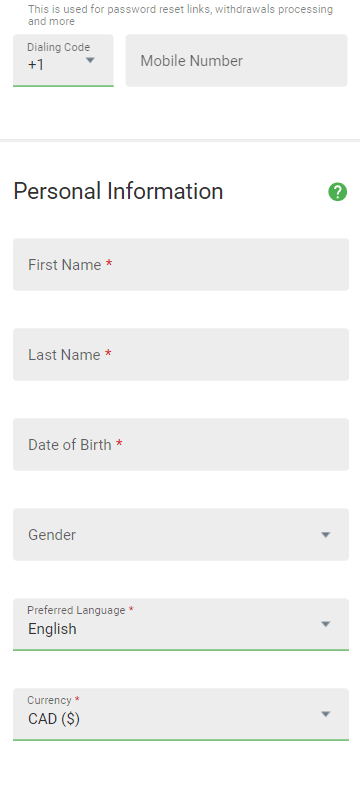Image resolution: width=360 pixels, height=787 pixels.
Task: Focus the Mobile Number input field
Action: pos(236,61)
